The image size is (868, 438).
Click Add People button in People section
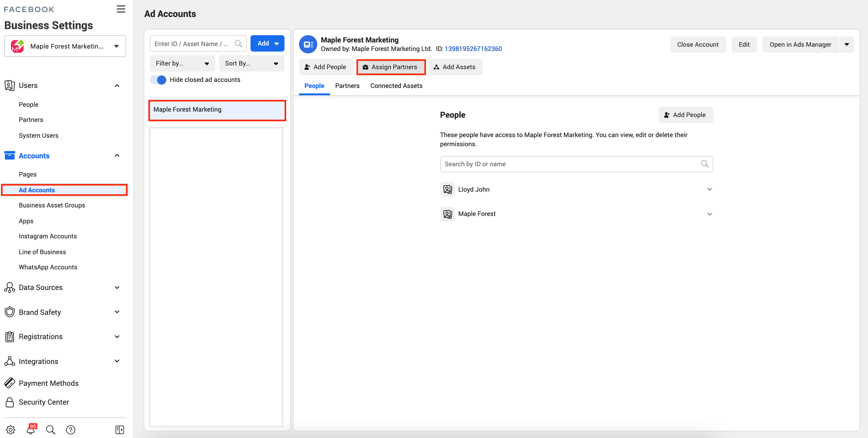(686, 115)
